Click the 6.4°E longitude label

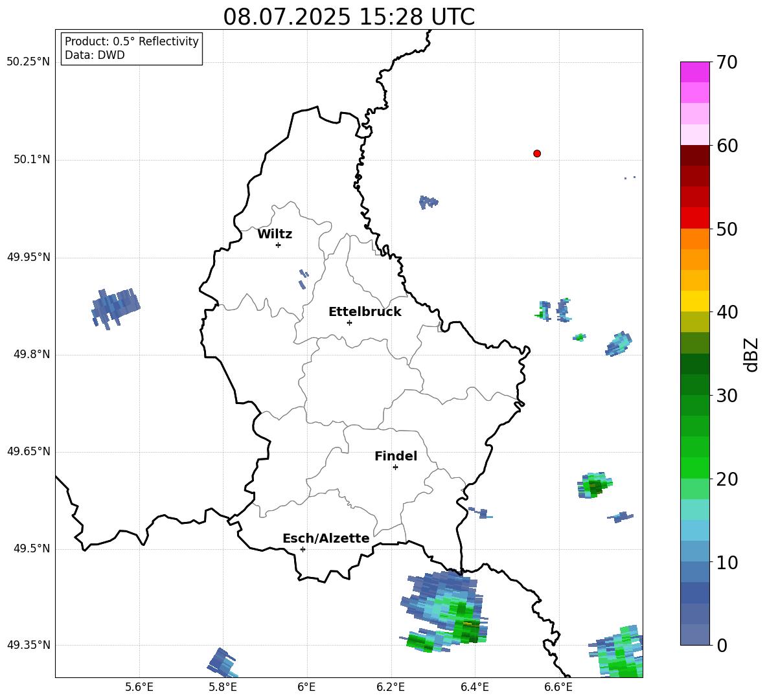[x=474, y=687]
